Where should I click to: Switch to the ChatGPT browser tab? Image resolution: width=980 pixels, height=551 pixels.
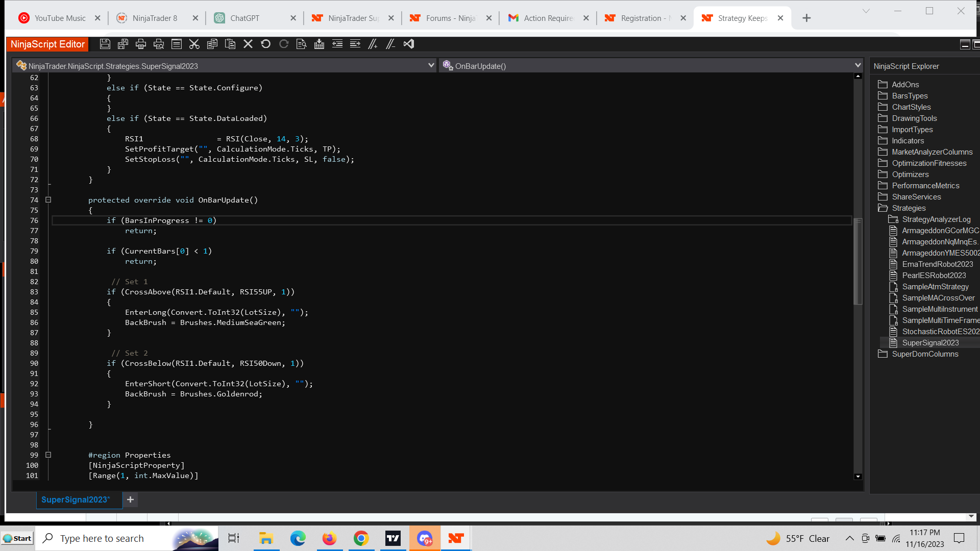click(245, 18)
